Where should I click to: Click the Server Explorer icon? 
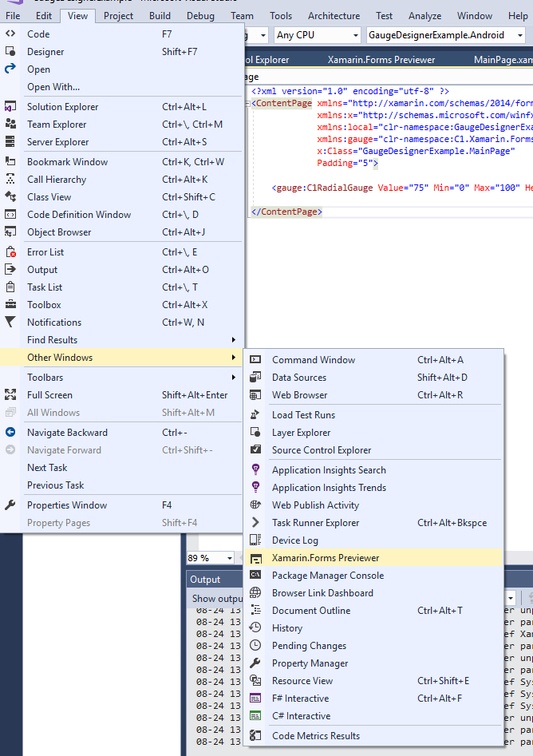tap(10, 142)
